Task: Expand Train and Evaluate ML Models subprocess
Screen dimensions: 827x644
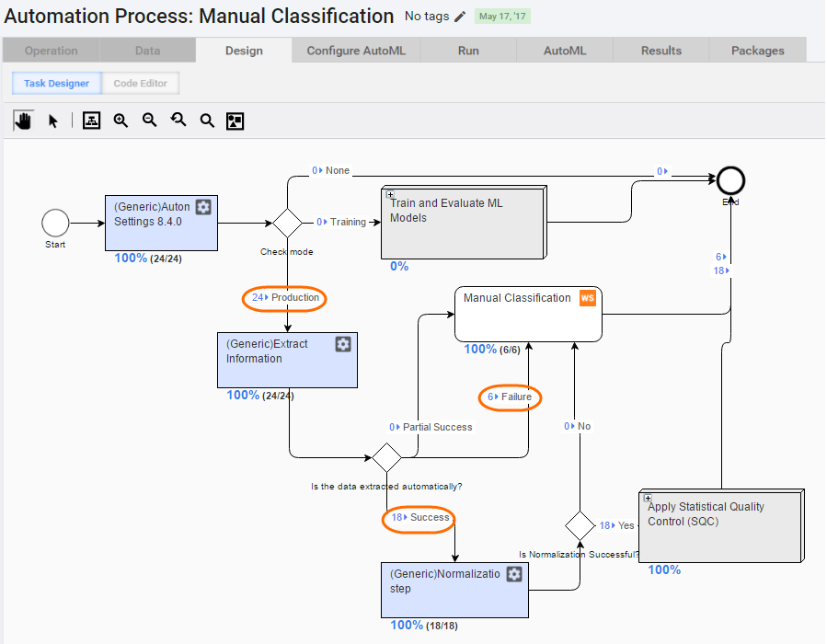Action: click(390, 194)
